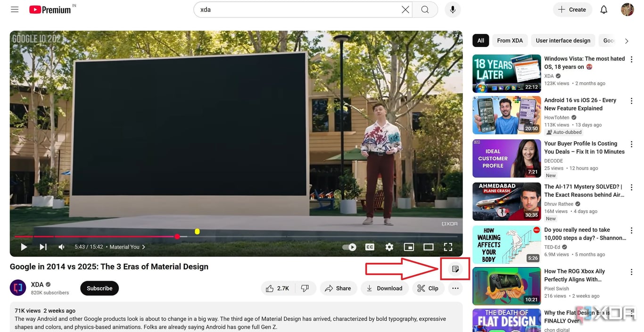
Task: Open the Death of Flat Design thumbnail
Action: coord(507,320)
